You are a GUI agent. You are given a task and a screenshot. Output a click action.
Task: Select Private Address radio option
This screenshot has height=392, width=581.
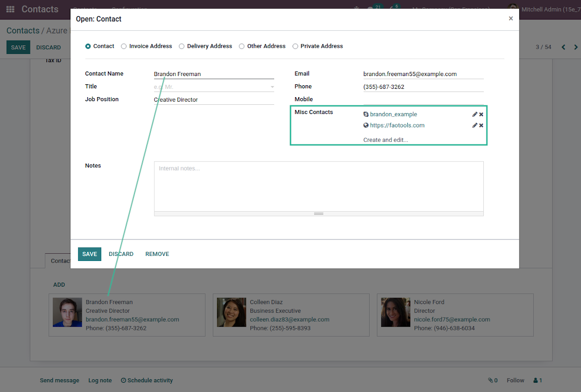tap(295, 46)
